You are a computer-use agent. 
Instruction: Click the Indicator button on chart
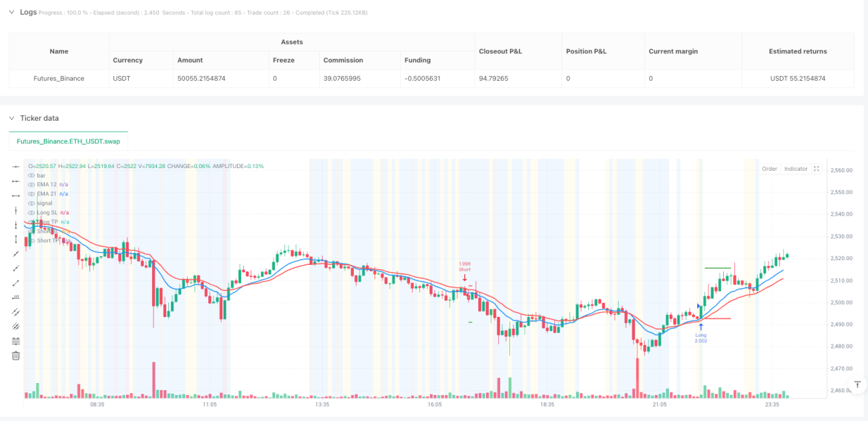(796, 169)
